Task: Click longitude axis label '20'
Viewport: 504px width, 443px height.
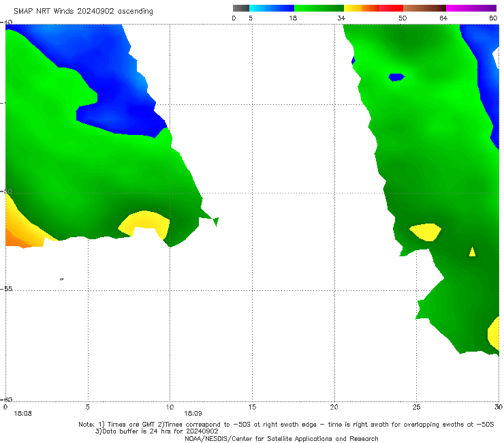Action: (x=334, y=407)
